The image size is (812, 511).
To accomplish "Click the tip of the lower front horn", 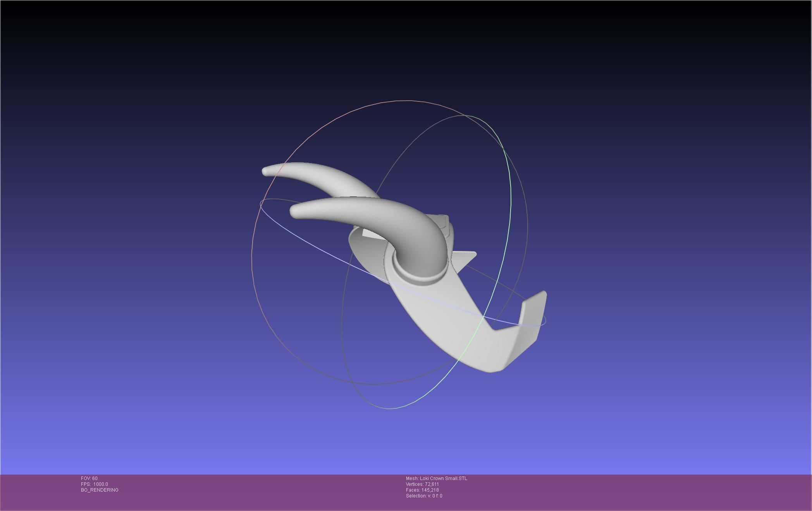I will 294,211.
